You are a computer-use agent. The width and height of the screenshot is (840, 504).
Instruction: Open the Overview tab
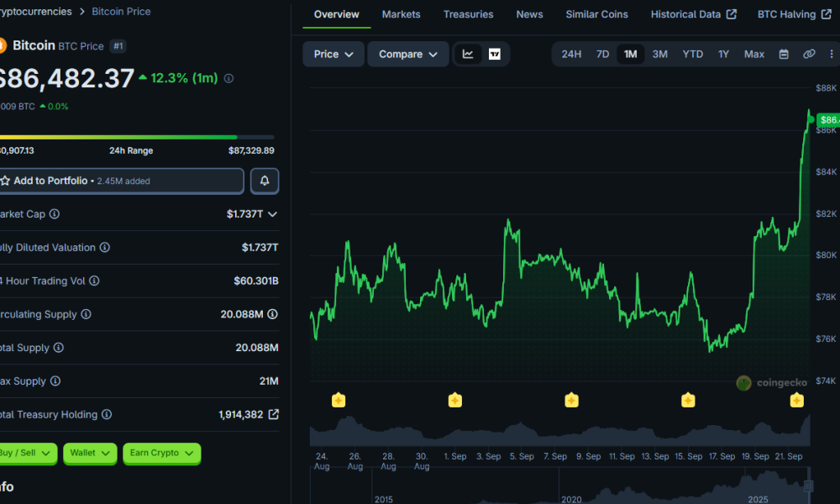click(337, 14)
